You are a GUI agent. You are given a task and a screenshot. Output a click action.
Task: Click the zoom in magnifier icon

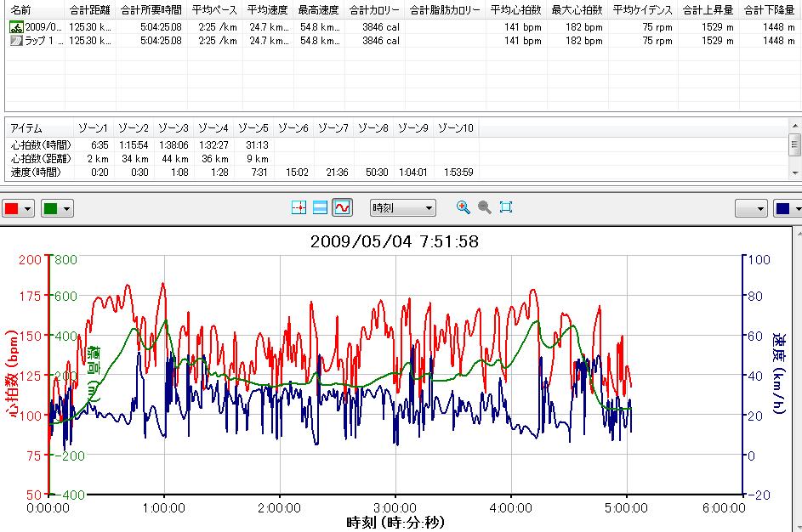[463, 207]
